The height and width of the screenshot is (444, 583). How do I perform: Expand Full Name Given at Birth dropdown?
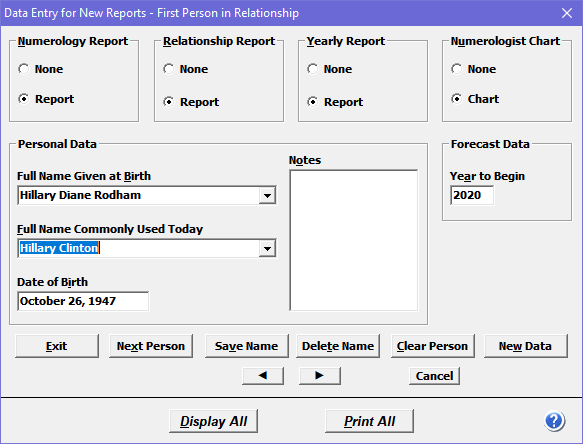click(267, 196)
